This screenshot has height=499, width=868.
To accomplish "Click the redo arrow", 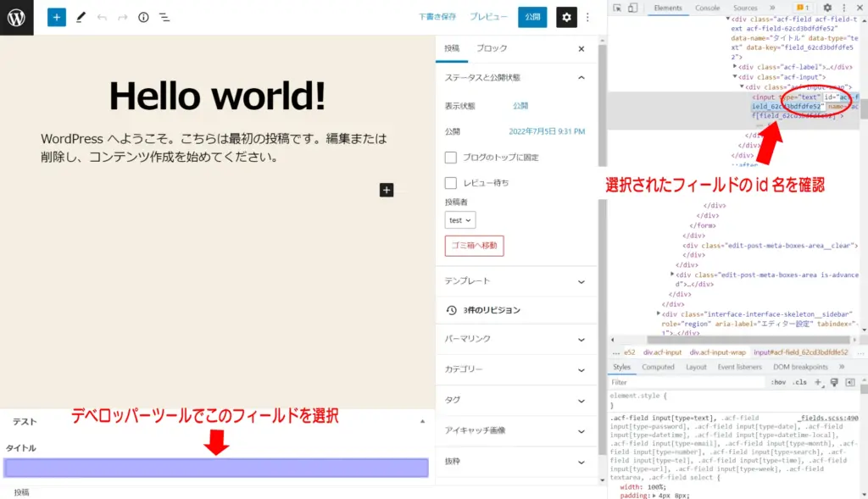I will pyautogui.click(x=122, y=17).
